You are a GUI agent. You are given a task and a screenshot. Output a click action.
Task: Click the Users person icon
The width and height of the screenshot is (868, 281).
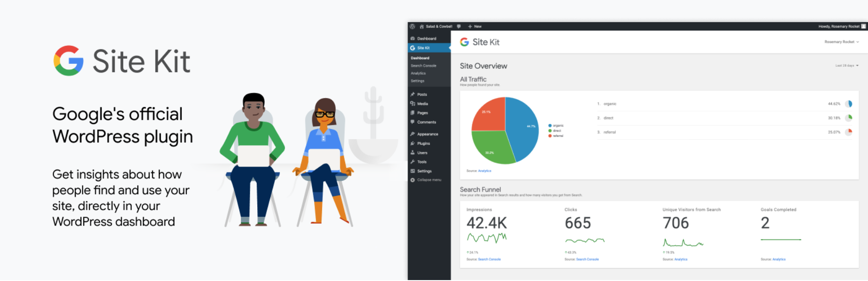[413, 153]
